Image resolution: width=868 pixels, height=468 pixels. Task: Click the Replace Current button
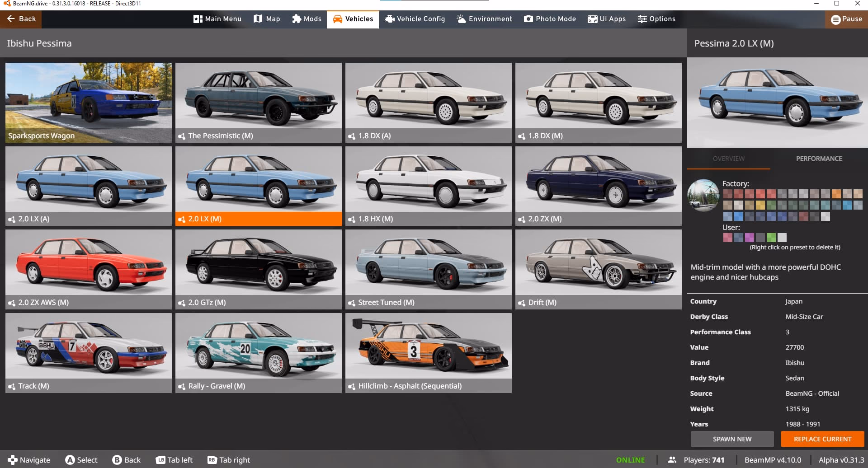click(822, 439)
